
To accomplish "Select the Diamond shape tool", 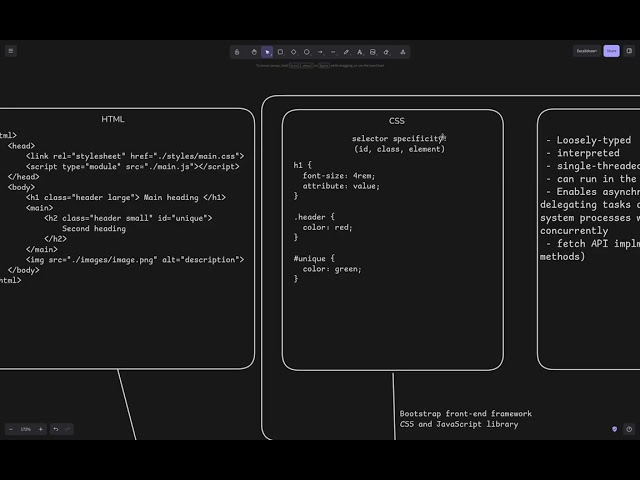I will click(x=293, y=52).
